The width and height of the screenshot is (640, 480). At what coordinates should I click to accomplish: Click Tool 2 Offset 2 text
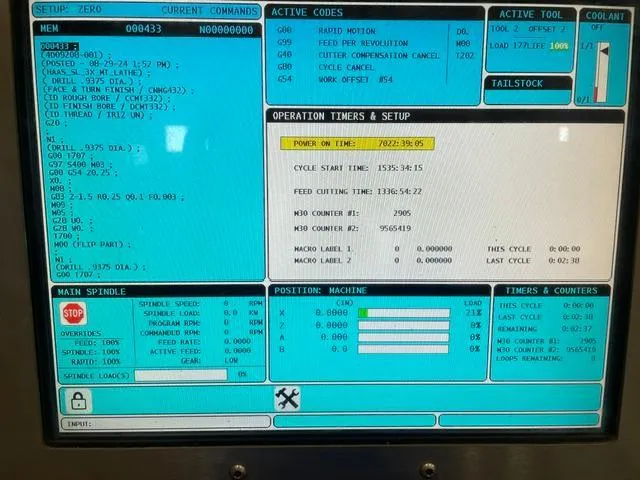pos(528,29)
